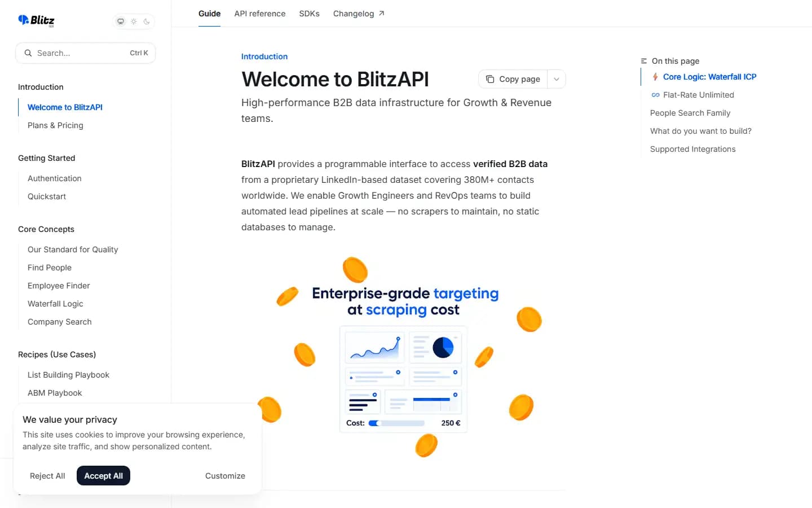Screen dimensions: 812x508
Task: Click the On this page list icon
Action: pyautogui.click(x=644, y=61)
